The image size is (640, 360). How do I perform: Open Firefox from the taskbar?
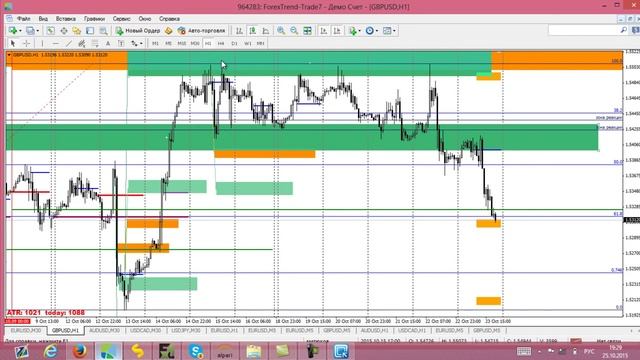pyautogui.click(x=80, y=351)
